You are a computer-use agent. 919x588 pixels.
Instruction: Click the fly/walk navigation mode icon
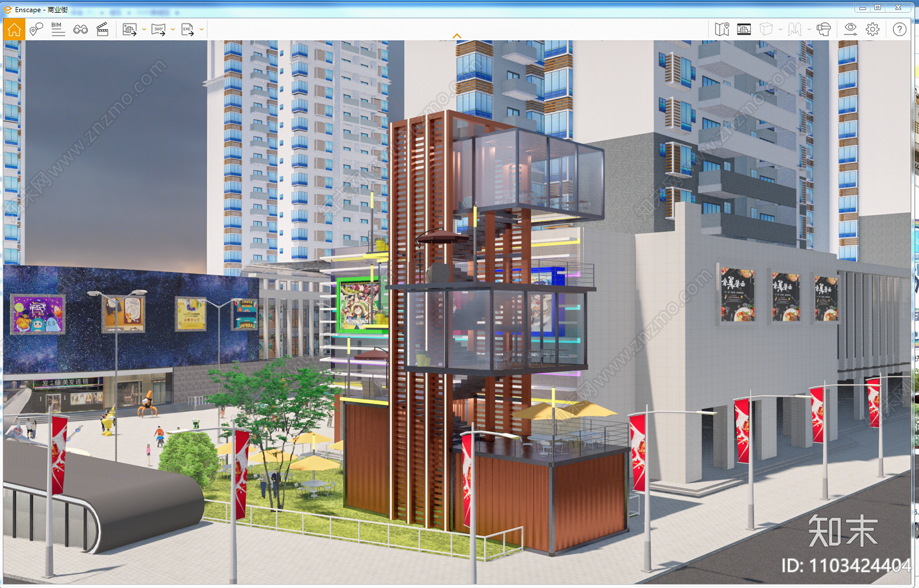pyautogui.click(x=795, y=29)
